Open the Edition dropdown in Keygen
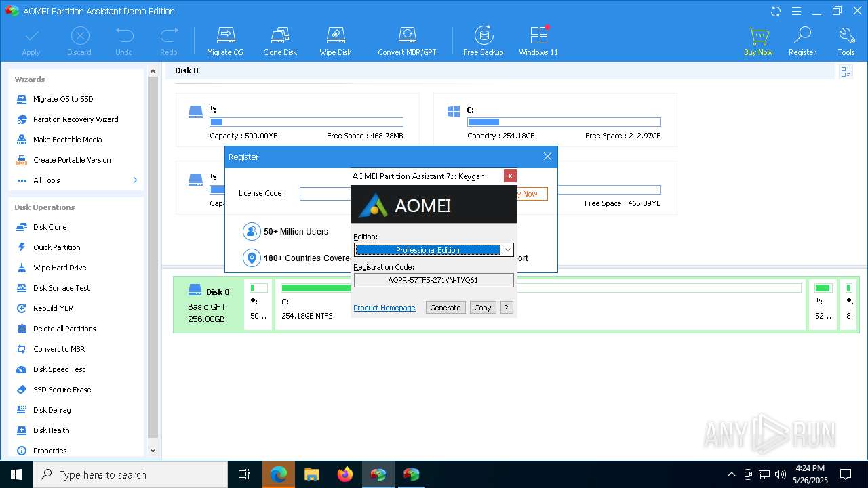Screen dimensions: 868x488 pos(434,250)
